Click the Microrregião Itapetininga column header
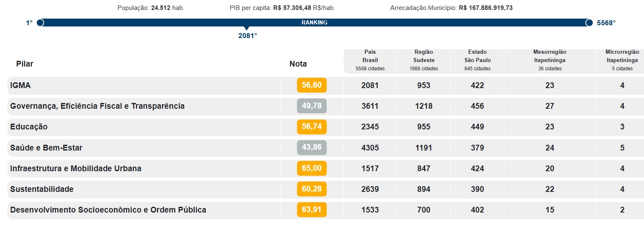Screen dimensions: 644x232 tap(622, 60)
